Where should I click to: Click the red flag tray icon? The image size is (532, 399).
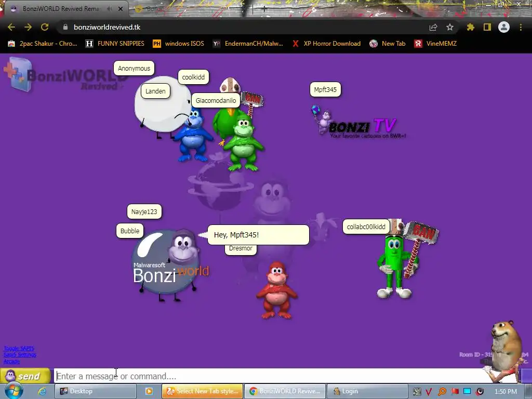[455, 392]
